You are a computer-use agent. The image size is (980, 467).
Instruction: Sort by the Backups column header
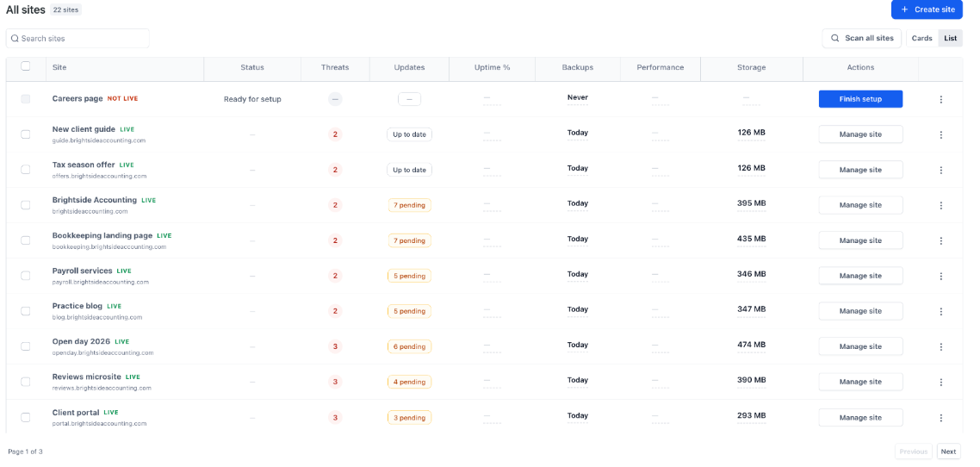coord(578,67)
